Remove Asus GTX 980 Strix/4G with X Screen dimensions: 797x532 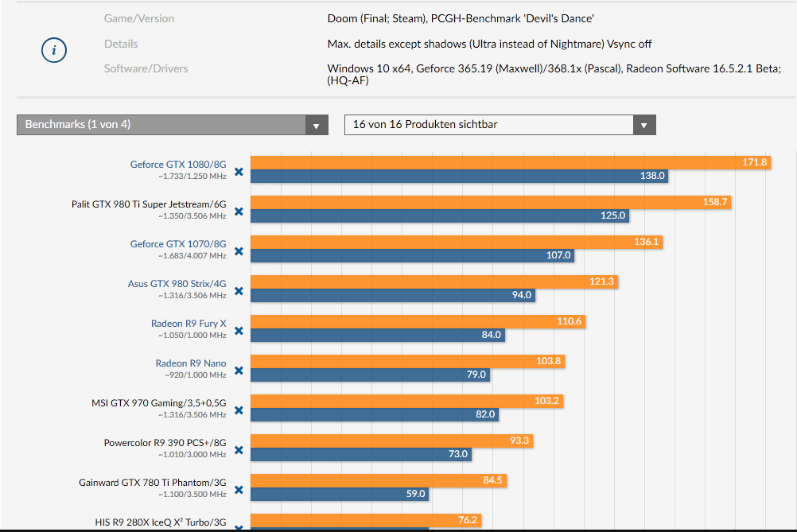238,292
